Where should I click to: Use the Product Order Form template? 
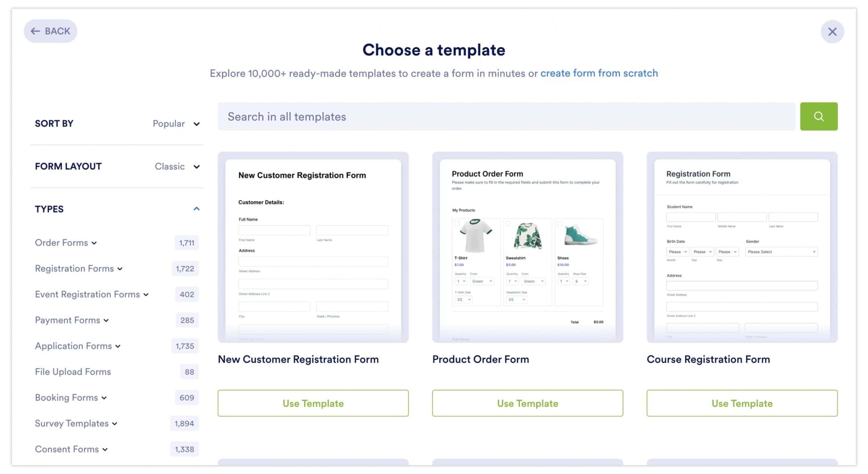(527, 403)
